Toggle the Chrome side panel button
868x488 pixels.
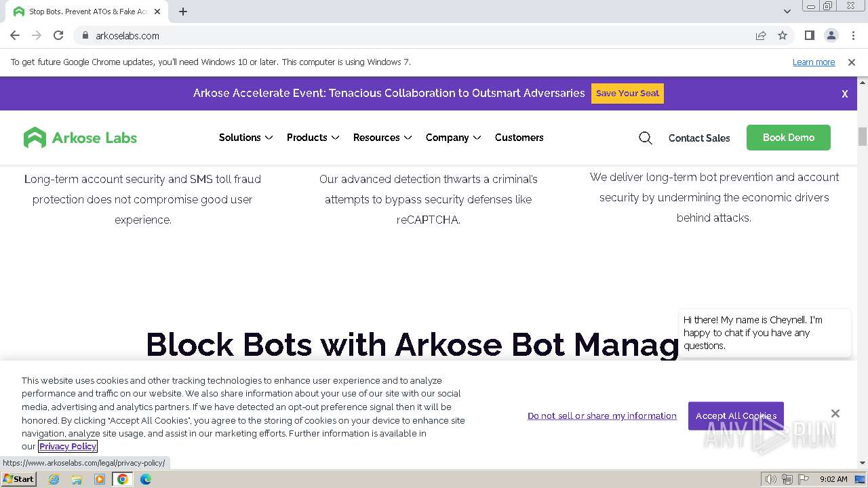pyautogui.click(x=809, y=36)
